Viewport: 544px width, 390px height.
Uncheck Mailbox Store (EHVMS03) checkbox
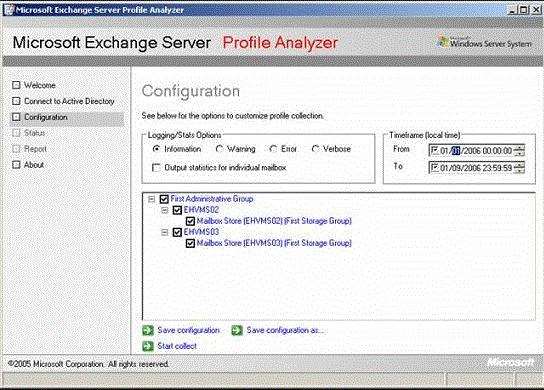click(x=190, y=243)
